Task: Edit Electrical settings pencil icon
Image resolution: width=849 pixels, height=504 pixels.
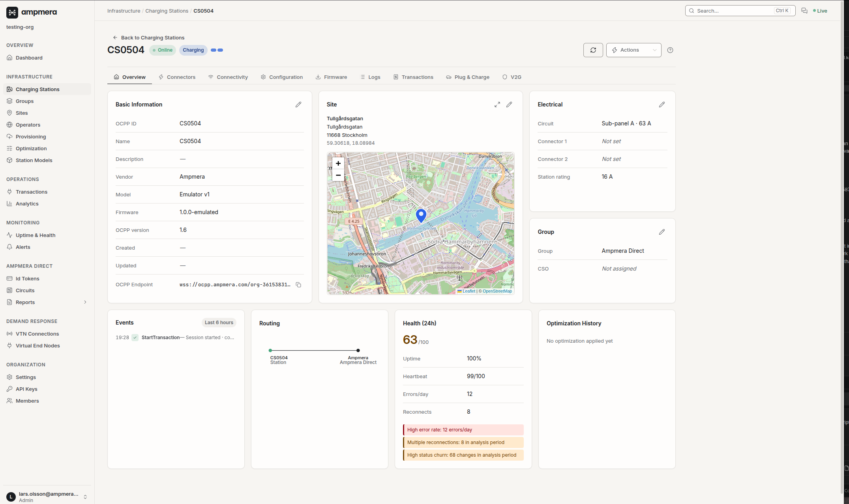Action: (x=662, y=105)
